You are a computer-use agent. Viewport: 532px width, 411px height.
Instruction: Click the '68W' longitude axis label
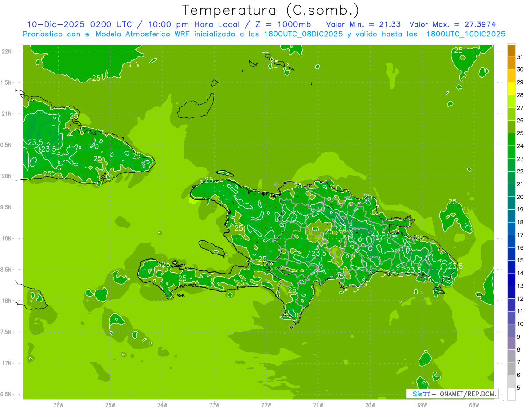[x=474, y=405]
